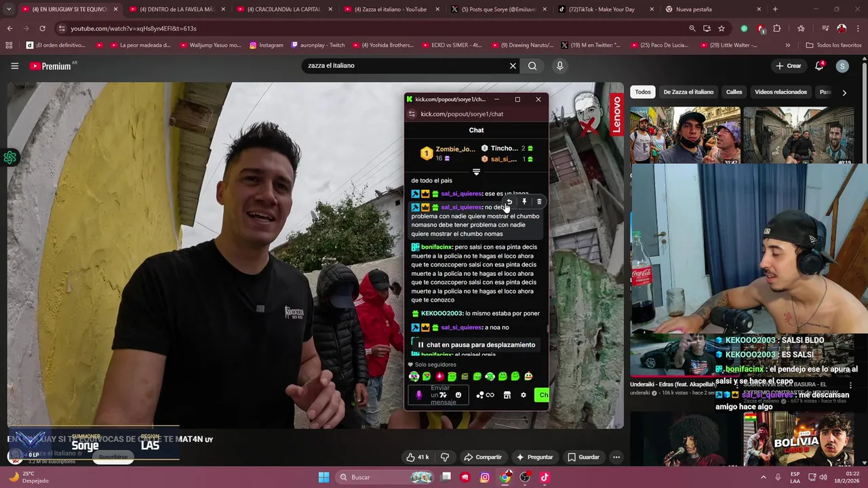Show more related video chips arrow
868x488 pixels.
click(x=844, y=92)
